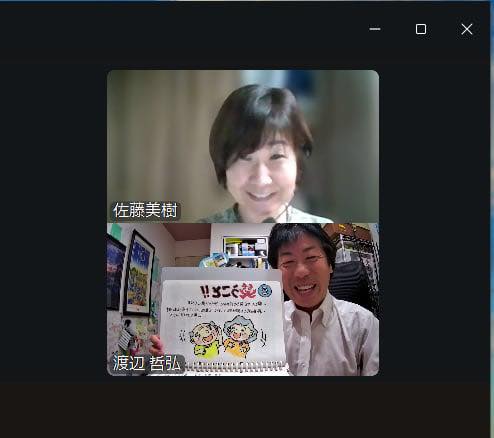Click the 渡辺 哲弘 name label
This screenshot has height=438, width=494.
pyautogui.click(x=148, y=363)
